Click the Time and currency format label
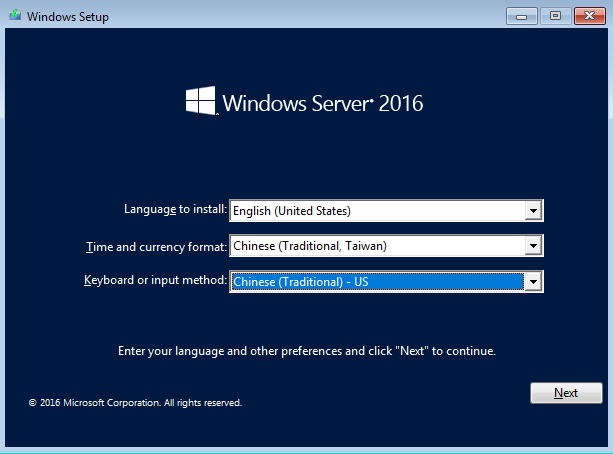This screenshot has width=613, height=454. coord(156,247)
